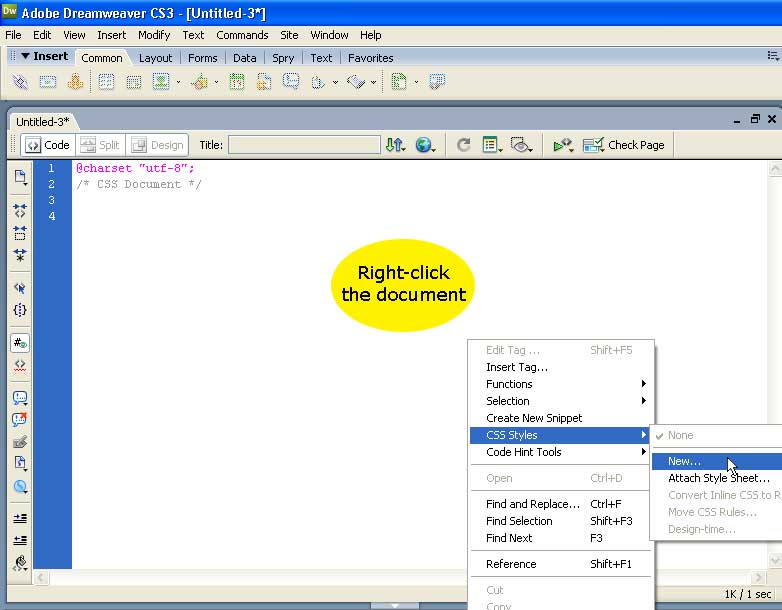Screen dimensions: 782x610
Task: Expand Functions submenu in context menu
Action: tap(562, 384)
